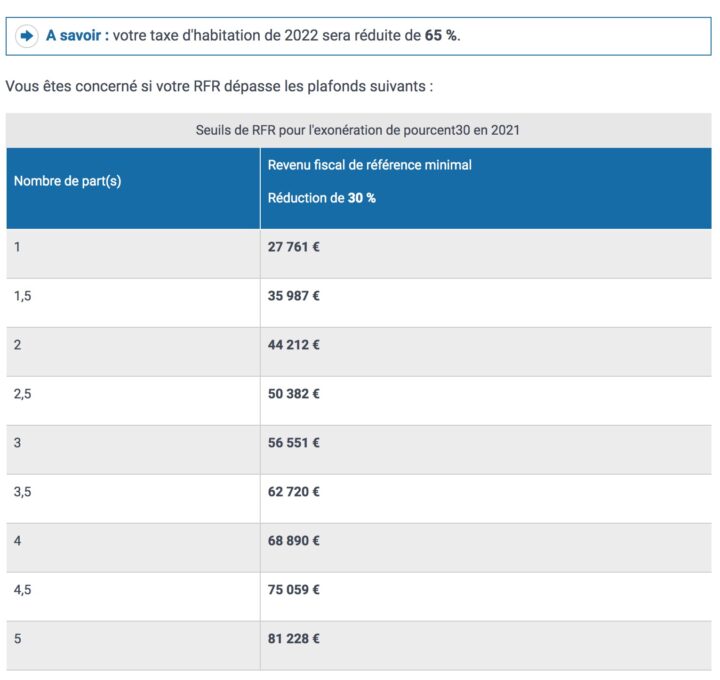
Task: Select the '4,5' parts row label
Action: pos(23,590)
